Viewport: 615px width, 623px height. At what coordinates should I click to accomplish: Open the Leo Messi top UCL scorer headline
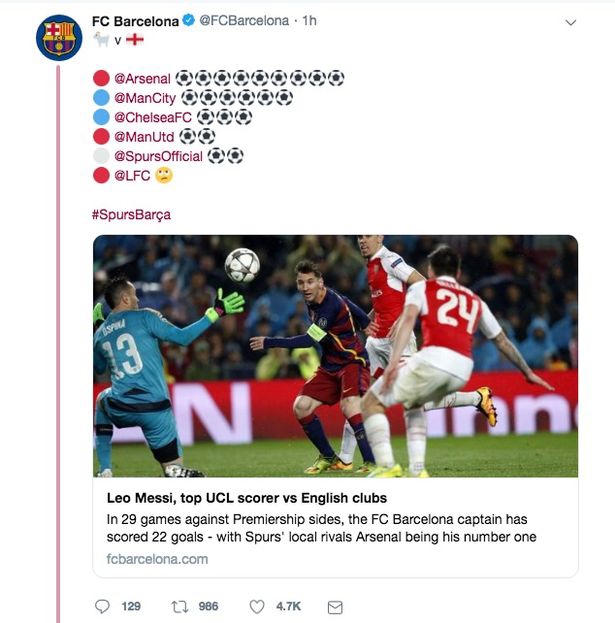[x=246, y=498]
